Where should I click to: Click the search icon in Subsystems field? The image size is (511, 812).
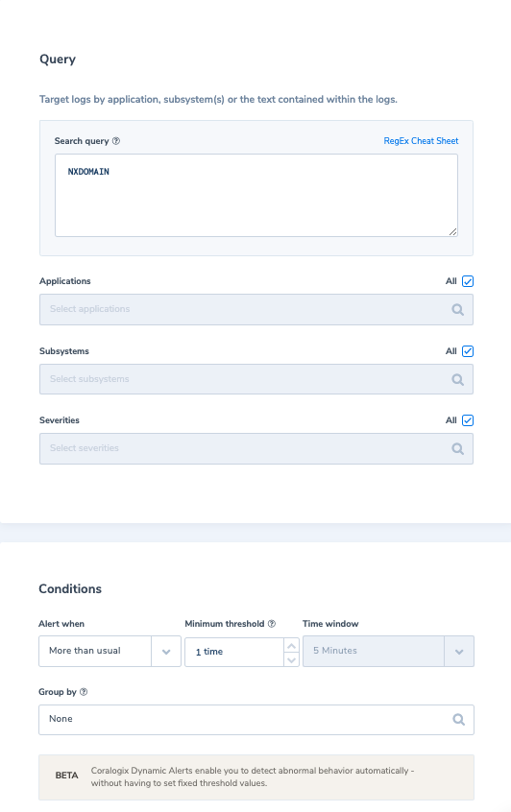[457, 379]
